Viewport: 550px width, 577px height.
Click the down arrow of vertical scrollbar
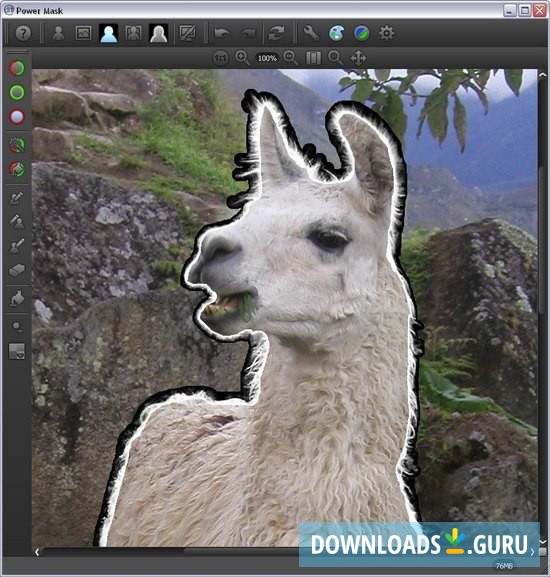tap(542, 542)
